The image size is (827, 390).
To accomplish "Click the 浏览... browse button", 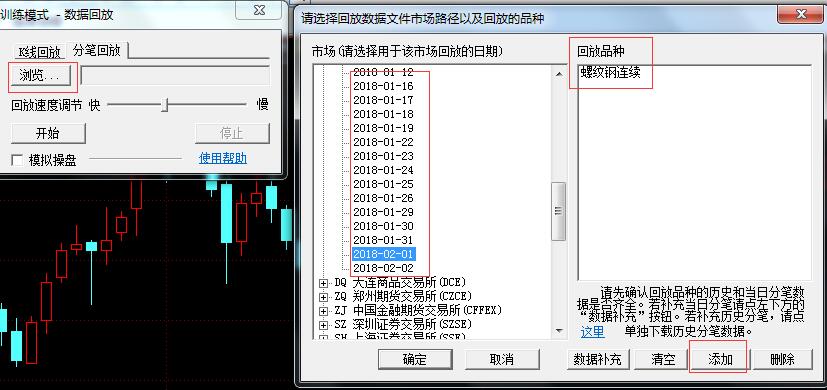I will click(40, 75).
